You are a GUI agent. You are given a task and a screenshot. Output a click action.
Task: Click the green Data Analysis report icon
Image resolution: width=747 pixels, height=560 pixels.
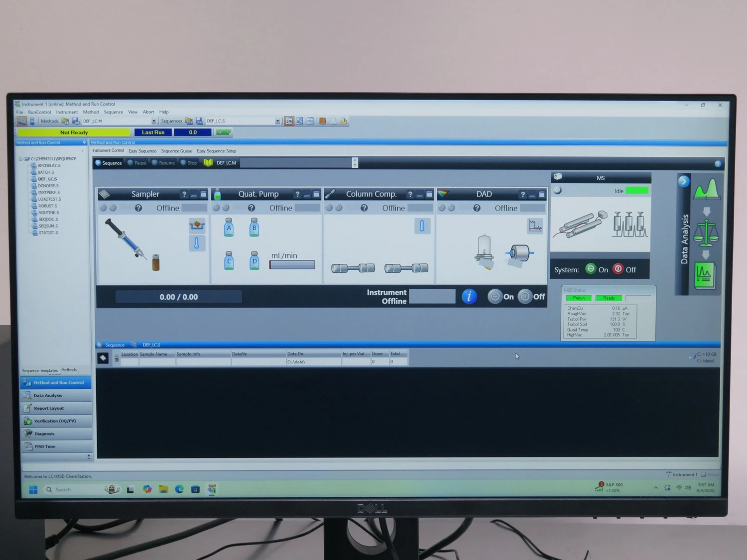pos(705,276)
